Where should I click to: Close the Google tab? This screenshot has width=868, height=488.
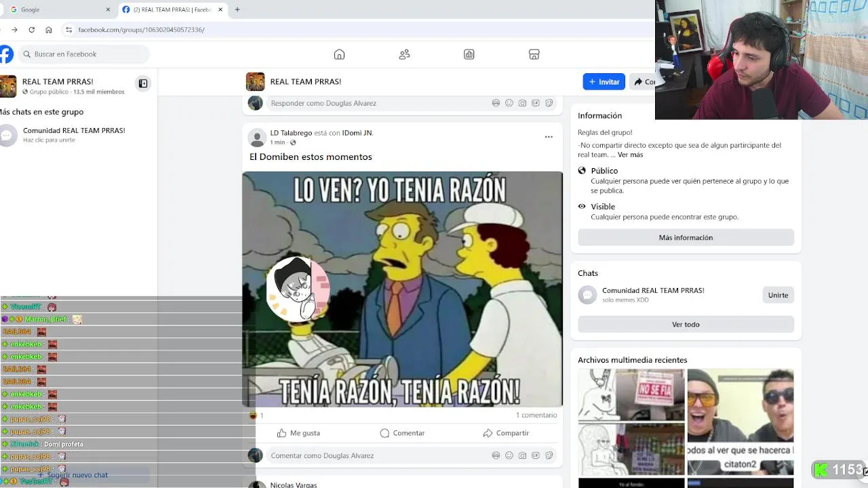click(108, 9)
